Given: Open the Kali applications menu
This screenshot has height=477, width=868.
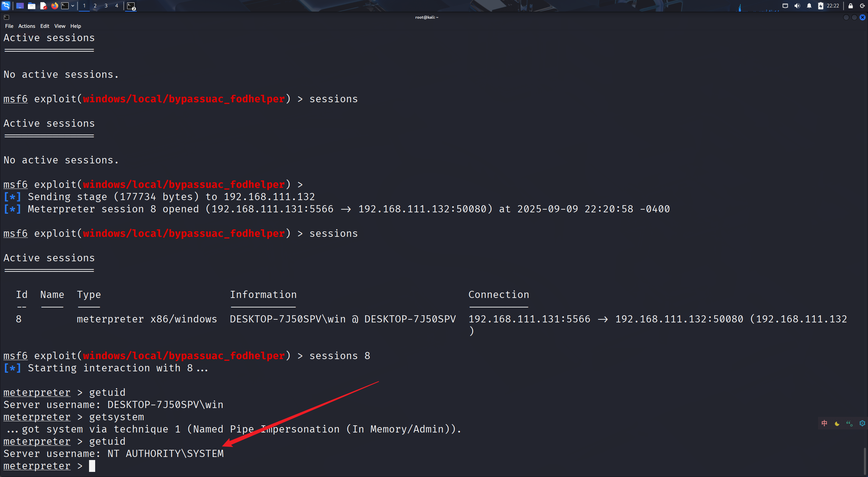Looking at the screenshot, I should pyautogui.click(x=6, y=5).
